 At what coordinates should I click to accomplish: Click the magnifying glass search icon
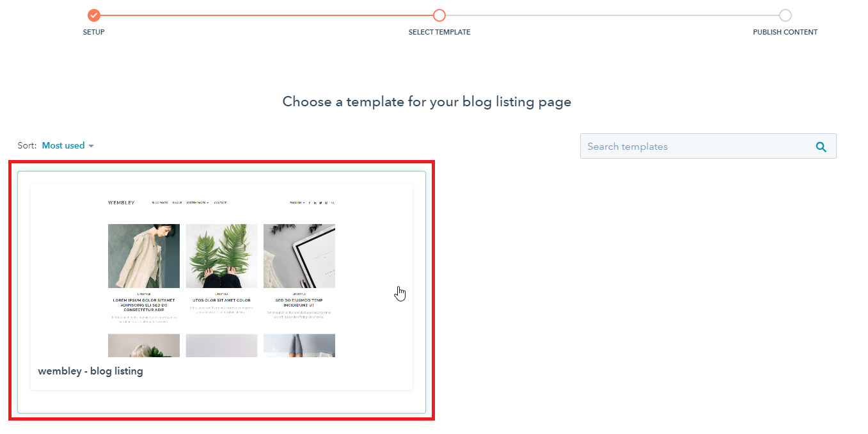pos(821,147)
